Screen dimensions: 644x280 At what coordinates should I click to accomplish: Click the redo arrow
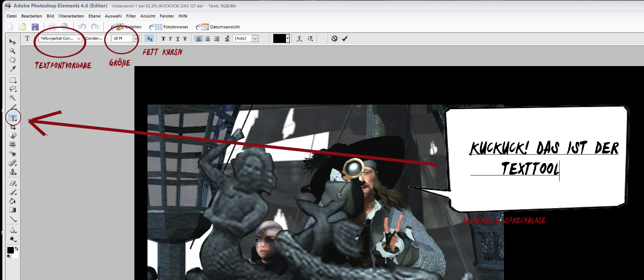[95, 27]
